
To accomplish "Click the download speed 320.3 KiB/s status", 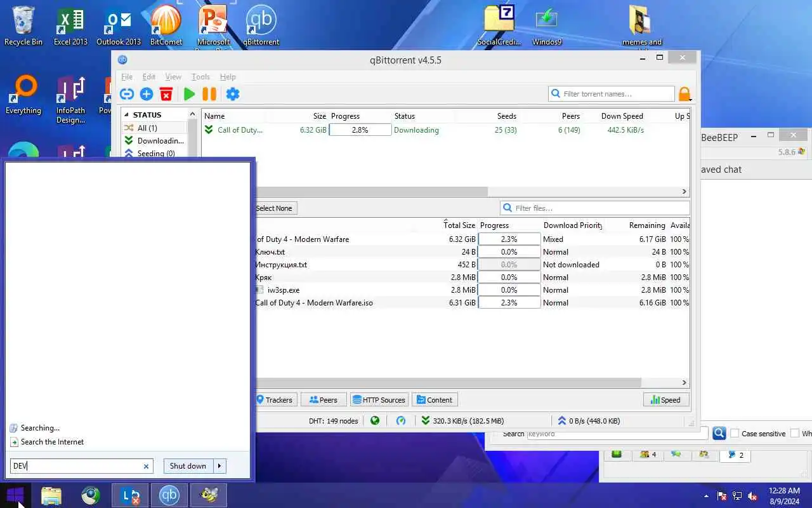I will tap(462, 420).
